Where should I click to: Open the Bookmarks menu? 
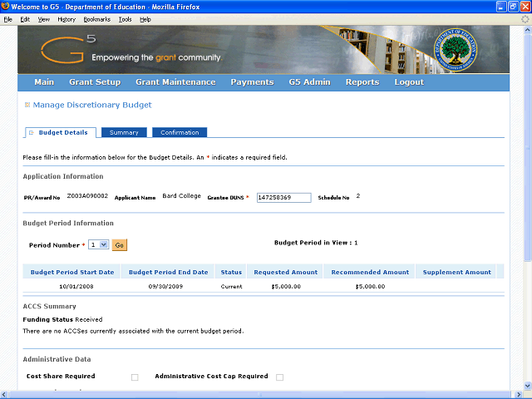[x=96, y=18]
